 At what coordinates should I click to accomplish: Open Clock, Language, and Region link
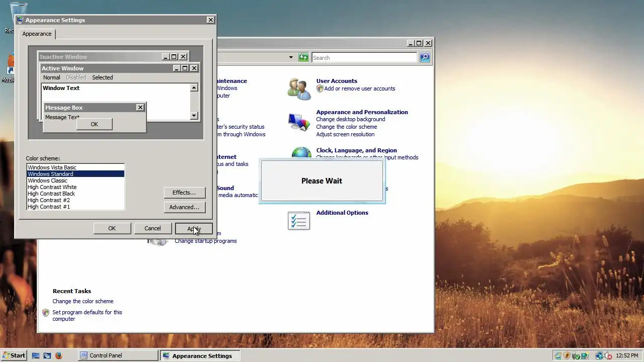pyautogui.click(x=356, y=150)
